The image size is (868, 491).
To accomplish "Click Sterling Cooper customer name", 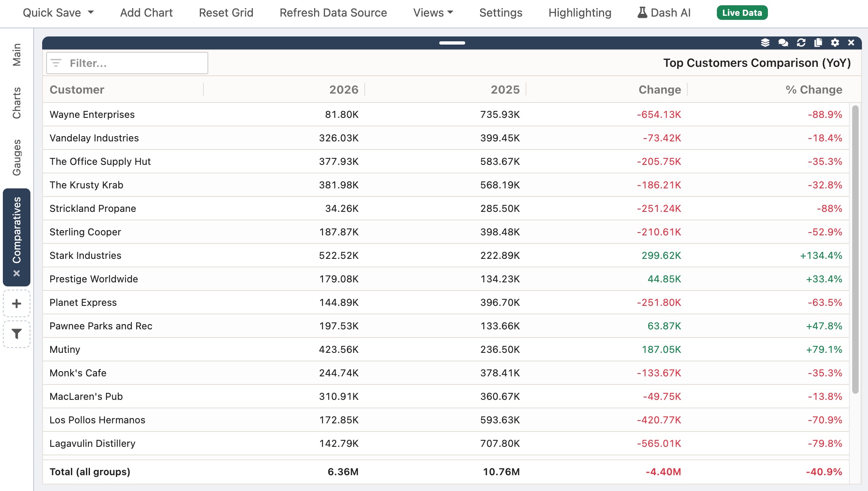I will pyautogui.click(x=85, y=232).
